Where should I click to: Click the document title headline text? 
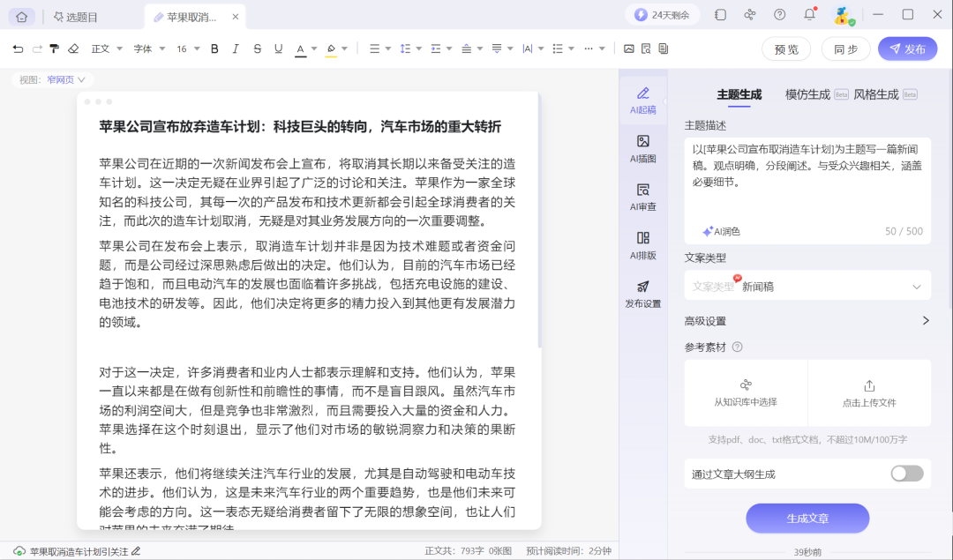(x=300, y=127)
